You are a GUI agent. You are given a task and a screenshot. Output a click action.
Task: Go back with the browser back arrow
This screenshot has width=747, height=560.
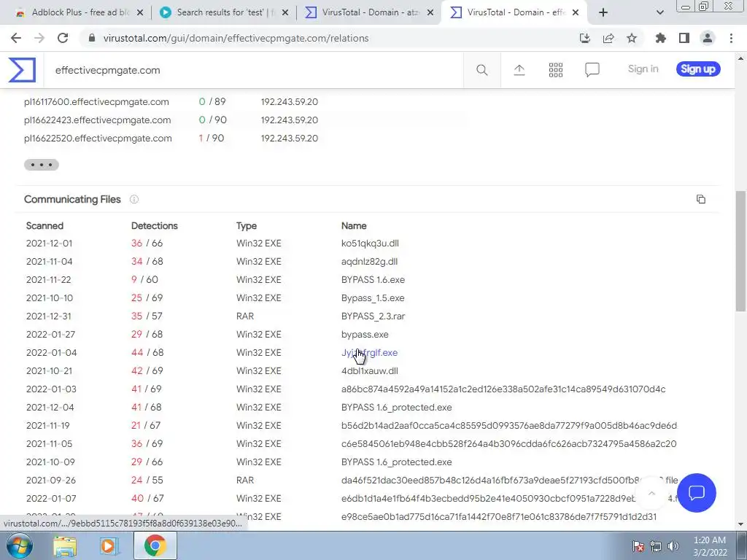(x=16, y=38)
